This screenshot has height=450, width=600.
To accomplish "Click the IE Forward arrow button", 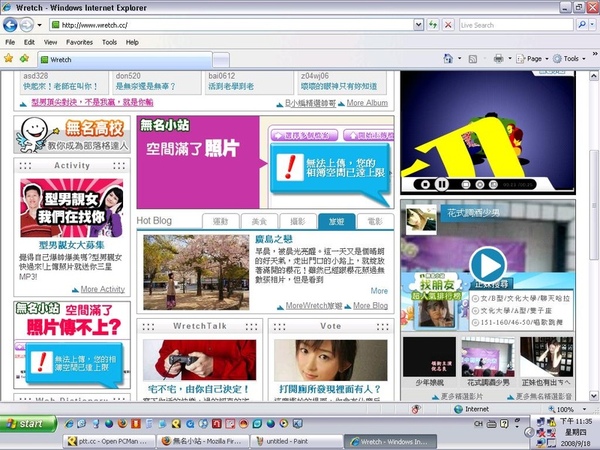I will (x=26, y=25).
